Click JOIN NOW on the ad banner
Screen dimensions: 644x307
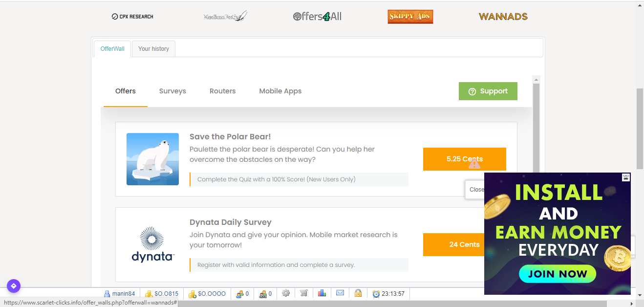click(x=558, y=274)
